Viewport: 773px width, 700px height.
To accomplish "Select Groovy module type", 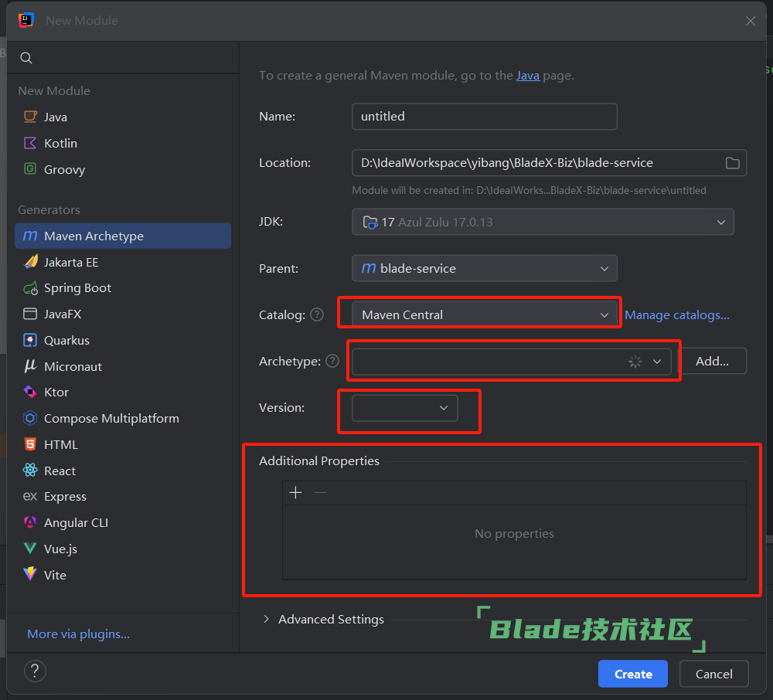I will click(x=123, y=169).
